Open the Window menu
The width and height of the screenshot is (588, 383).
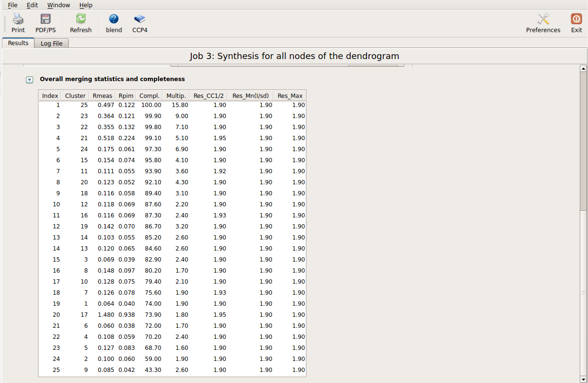[x=59, y=5]
